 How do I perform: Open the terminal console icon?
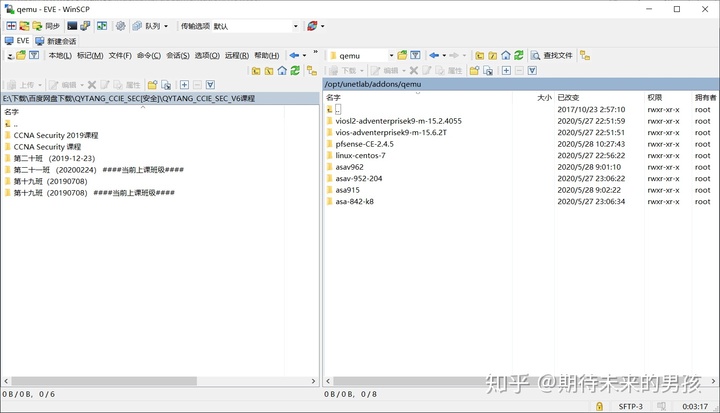point(72,26)
